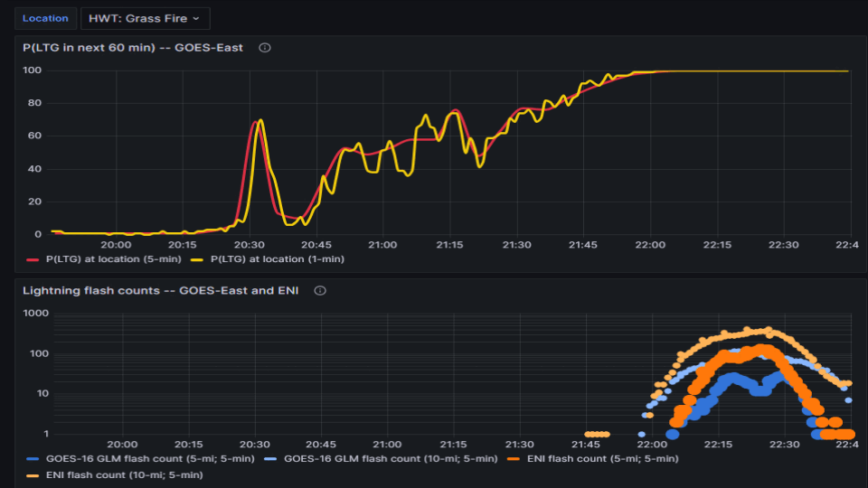Click the yellow line's peak near 20:30

coord(260,120)
